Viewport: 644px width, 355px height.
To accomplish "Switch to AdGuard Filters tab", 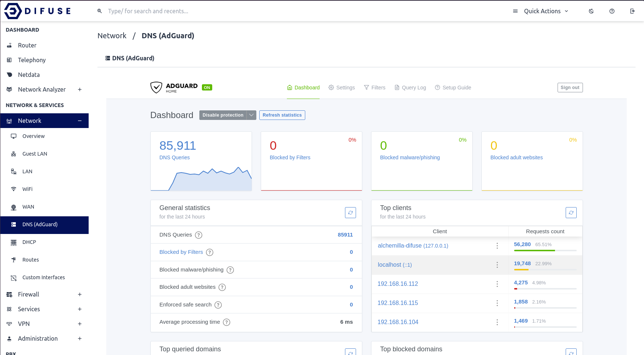I will pyautogui.click(x=374, y=88).
